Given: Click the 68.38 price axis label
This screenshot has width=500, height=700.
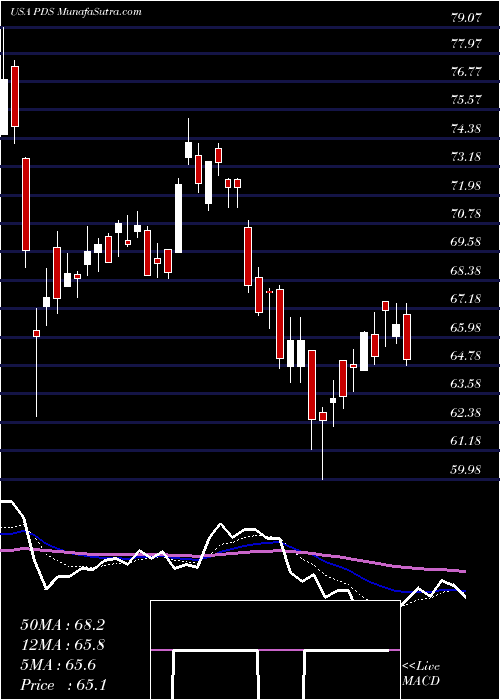Looking at the screenshot, I should coord(465,271).
